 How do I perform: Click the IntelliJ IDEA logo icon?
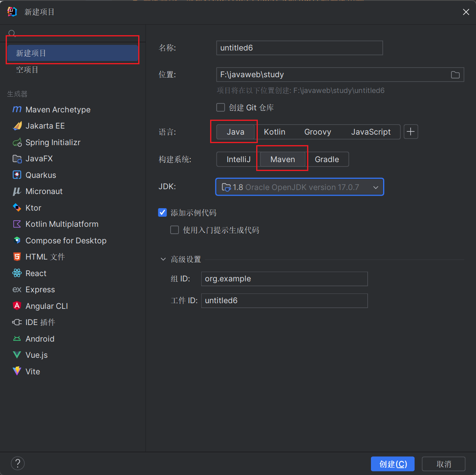(12, 12)
